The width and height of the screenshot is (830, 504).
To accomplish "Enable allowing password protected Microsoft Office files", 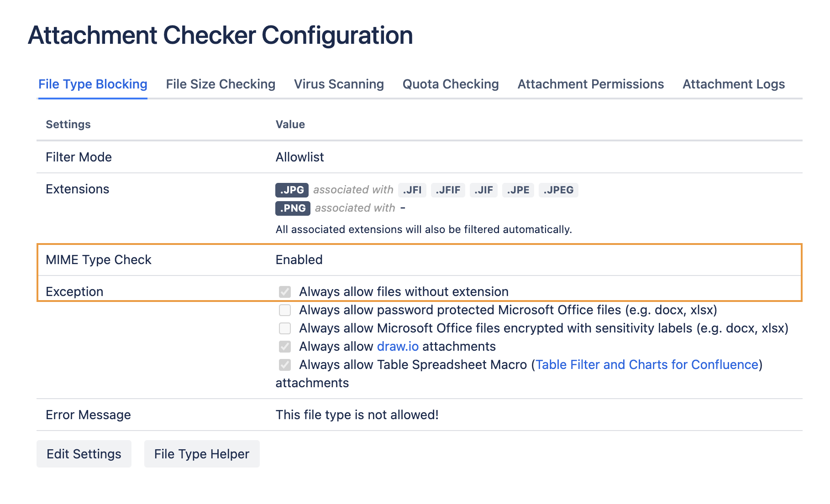I will pyautogui.click(x=284, y=310).
